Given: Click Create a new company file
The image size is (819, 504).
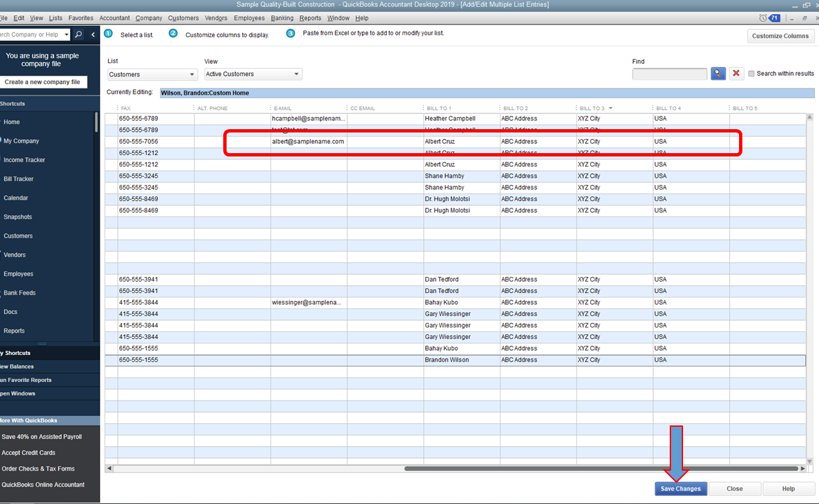Looking at the screenshot, I should point(42,82).
